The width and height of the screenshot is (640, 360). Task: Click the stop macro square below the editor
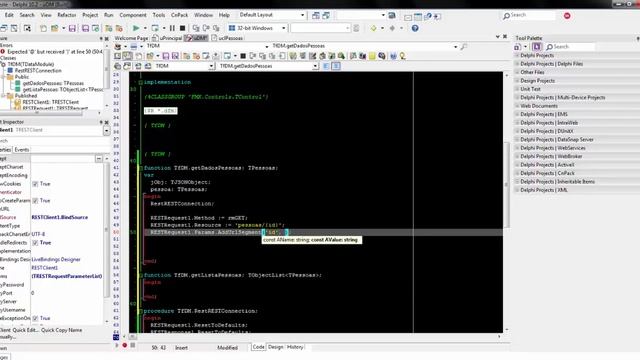coord(132,345)
